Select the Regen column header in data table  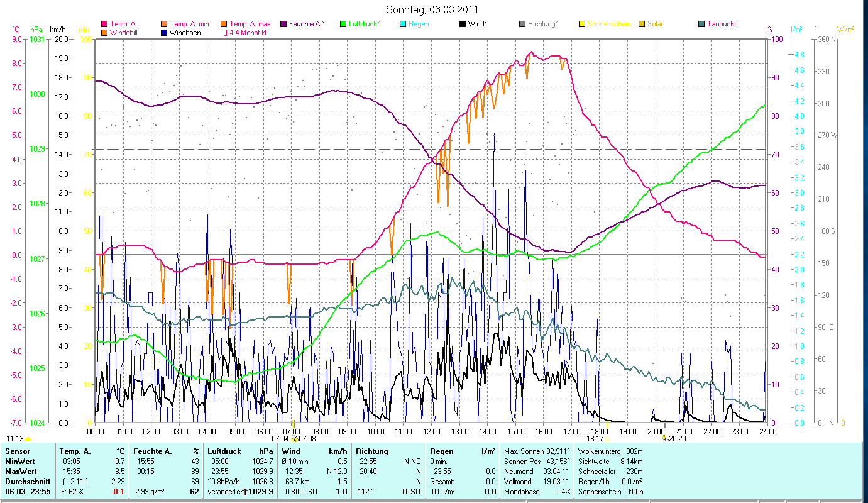[x=440, y=451]
